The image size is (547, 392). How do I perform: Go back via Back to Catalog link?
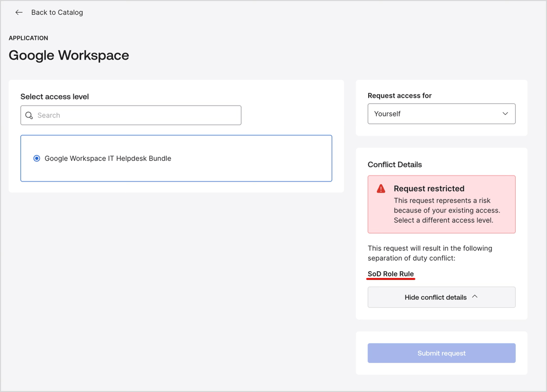(x=57, y=13)
